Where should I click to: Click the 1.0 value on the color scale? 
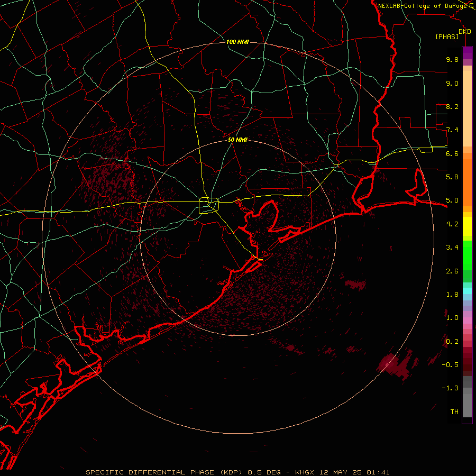[452, 318]
